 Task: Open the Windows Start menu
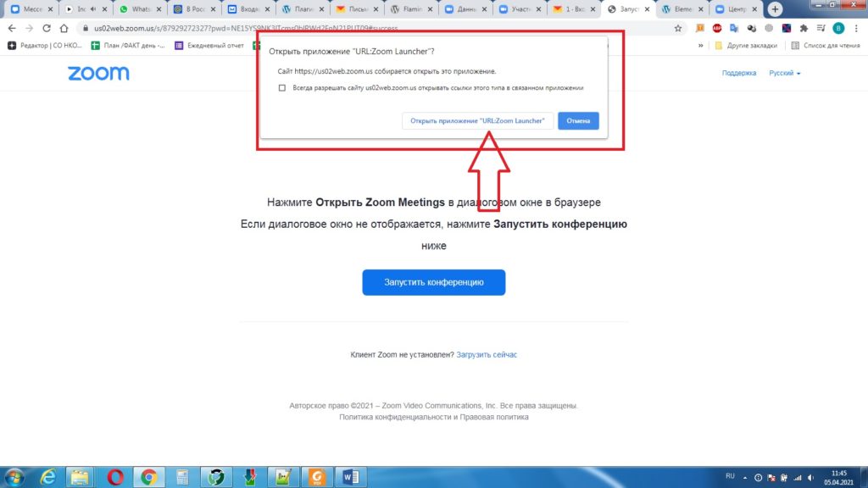[14, 477]
